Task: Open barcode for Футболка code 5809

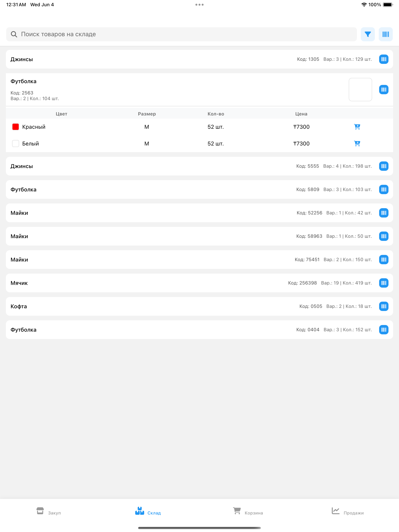Action: point(384,189)
